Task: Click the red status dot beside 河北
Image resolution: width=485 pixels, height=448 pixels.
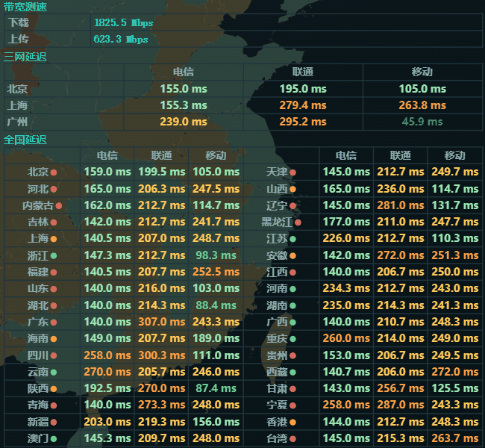Action: 54,189
